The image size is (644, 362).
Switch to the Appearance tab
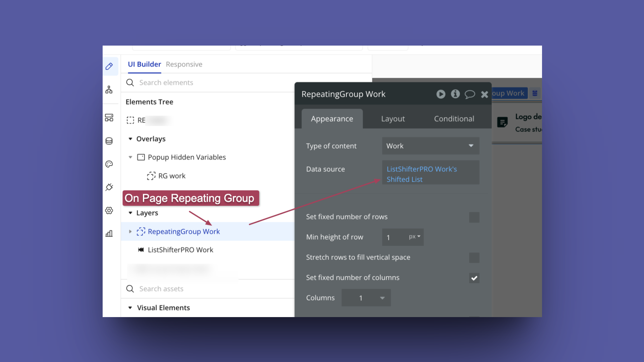pos(332,119)
